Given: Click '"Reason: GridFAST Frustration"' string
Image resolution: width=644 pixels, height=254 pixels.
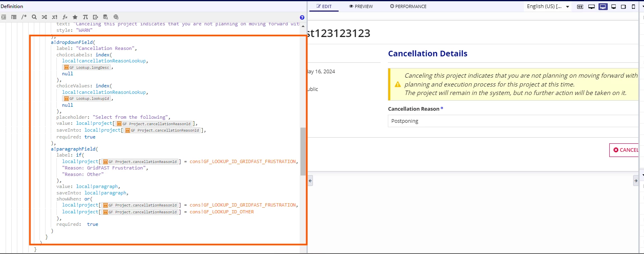Looking at the screenshot, I should [x=104, y=168].
